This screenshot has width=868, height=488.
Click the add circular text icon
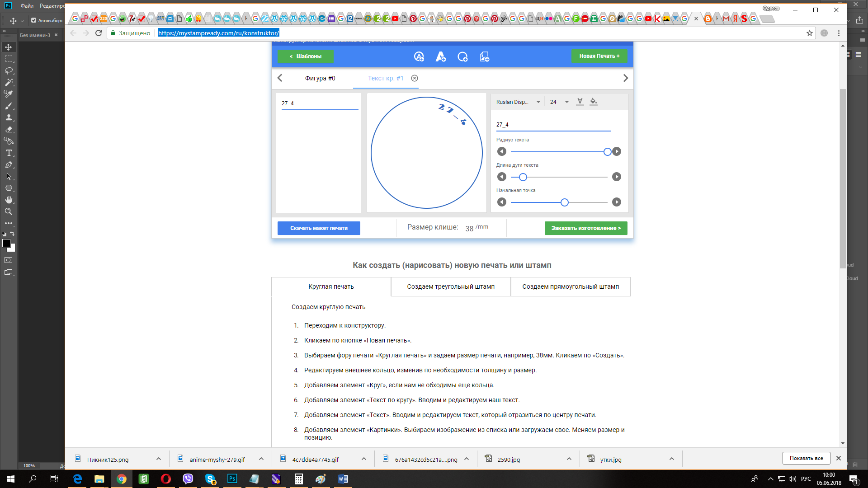click(x=419, y=56)
